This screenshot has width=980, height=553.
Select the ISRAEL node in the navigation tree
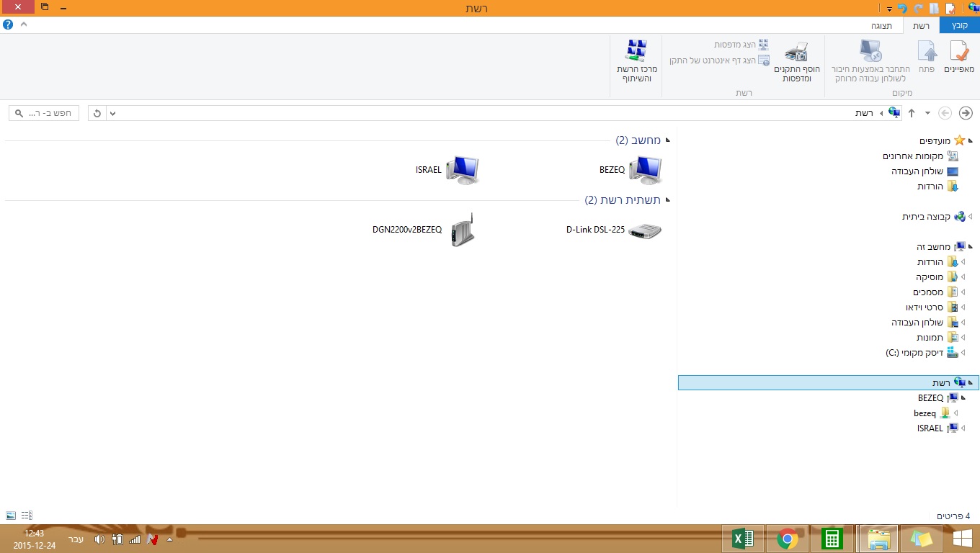(937, 428)
